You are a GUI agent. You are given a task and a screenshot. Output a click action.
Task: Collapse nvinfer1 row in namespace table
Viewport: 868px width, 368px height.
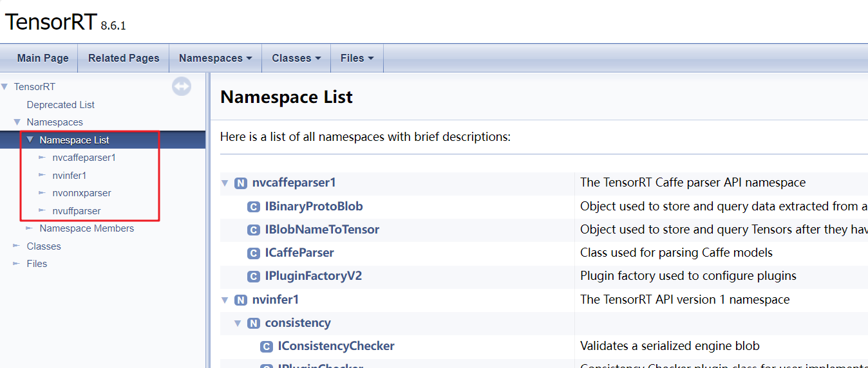tap(225, 300)
